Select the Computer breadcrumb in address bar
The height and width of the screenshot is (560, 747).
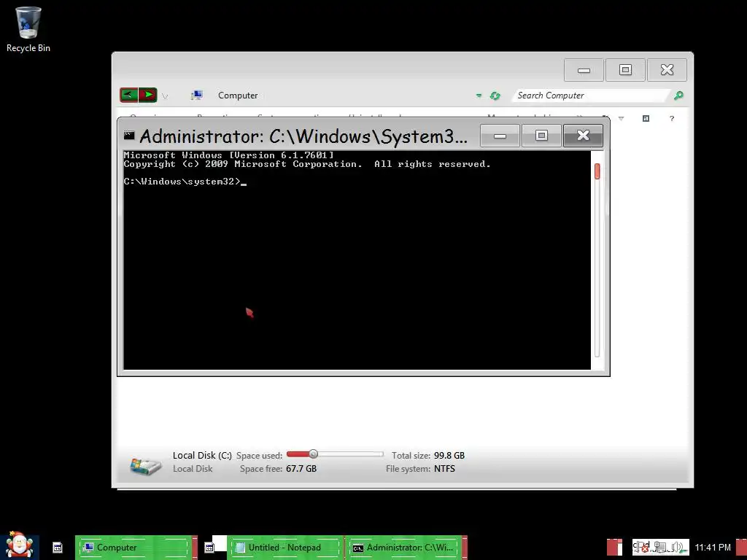pyautogui.click(x=238, y=96)
